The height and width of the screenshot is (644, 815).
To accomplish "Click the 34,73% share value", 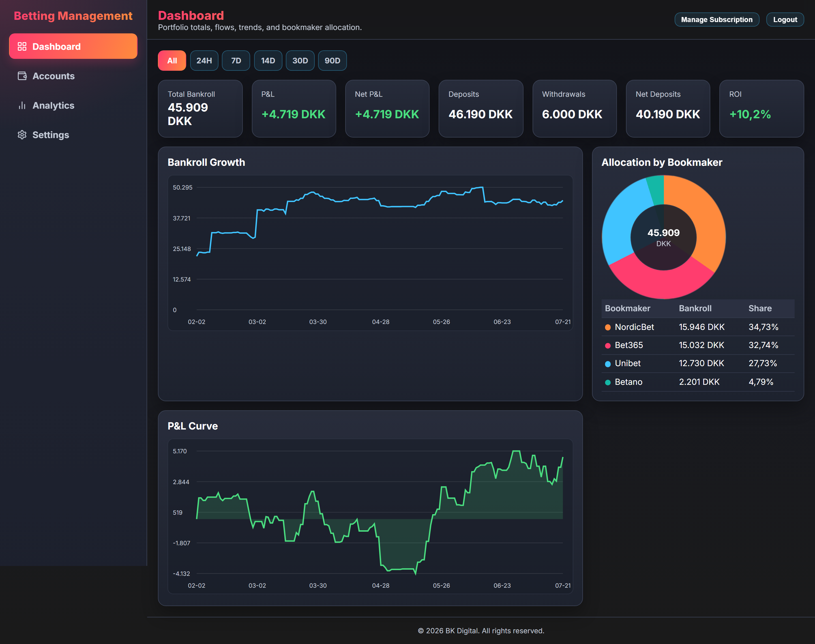I will 763,327.
